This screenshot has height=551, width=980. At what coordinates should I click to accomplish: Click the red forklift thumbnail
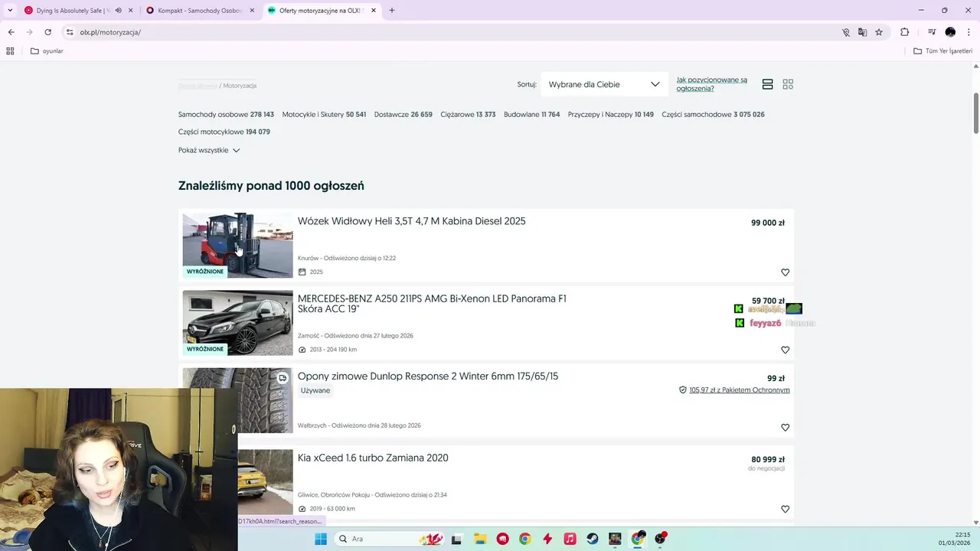(237, 245)
